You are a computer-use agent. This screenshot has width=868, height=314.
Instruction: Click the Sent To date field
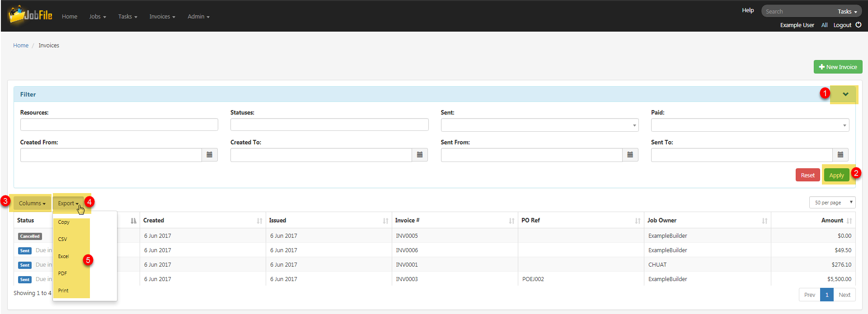click(x=742, y=155)
